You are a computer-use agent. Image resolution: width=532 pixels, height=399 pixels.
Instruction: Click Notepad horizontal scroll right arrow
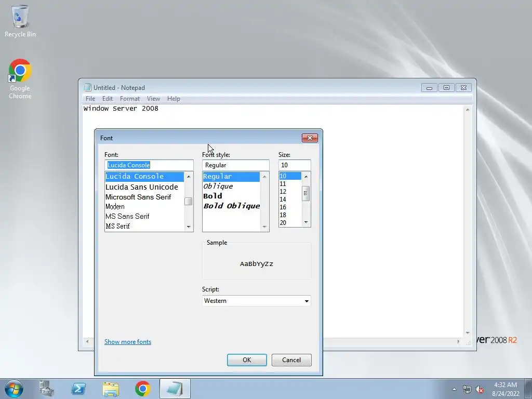tap(459, 342)
